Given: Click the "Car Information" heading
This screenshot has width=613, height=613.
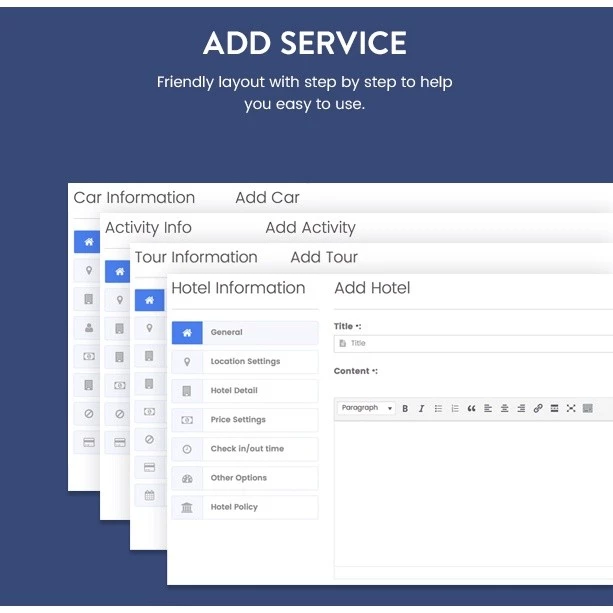Looking at the screenshot, I should pos(134,198).
